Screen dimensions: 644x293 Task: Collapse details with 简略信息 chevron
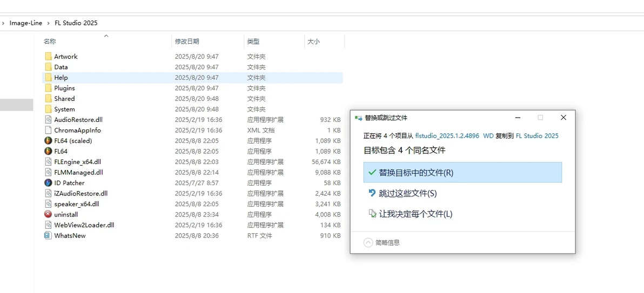[368, 242]
